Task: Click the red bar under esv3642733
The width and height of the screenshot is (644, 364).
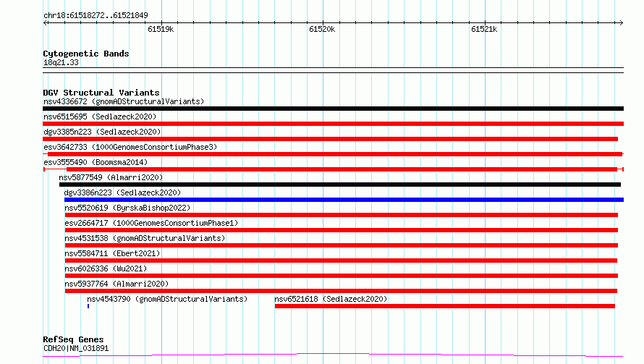Action: 333,154
